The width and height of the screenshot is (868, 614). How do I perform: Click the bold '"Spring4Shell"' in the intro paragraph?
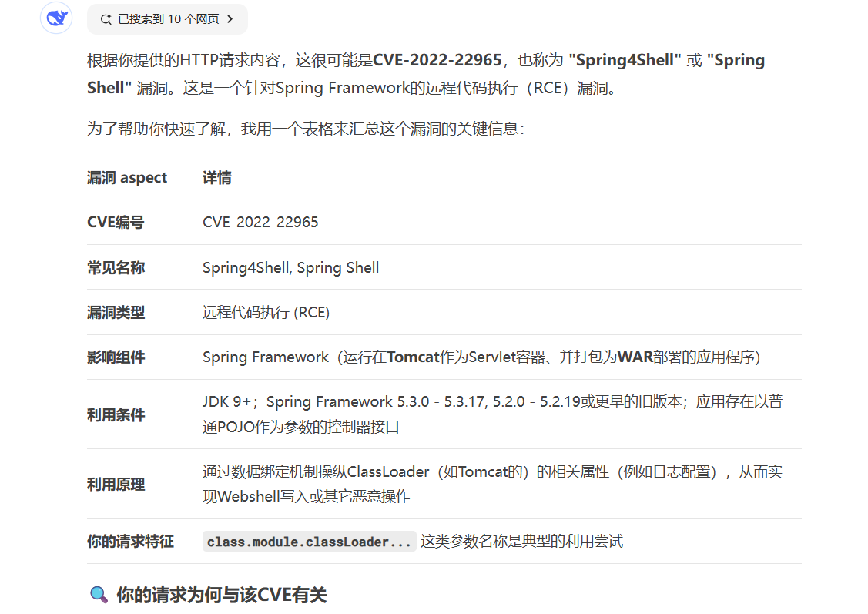pos(625,60)
